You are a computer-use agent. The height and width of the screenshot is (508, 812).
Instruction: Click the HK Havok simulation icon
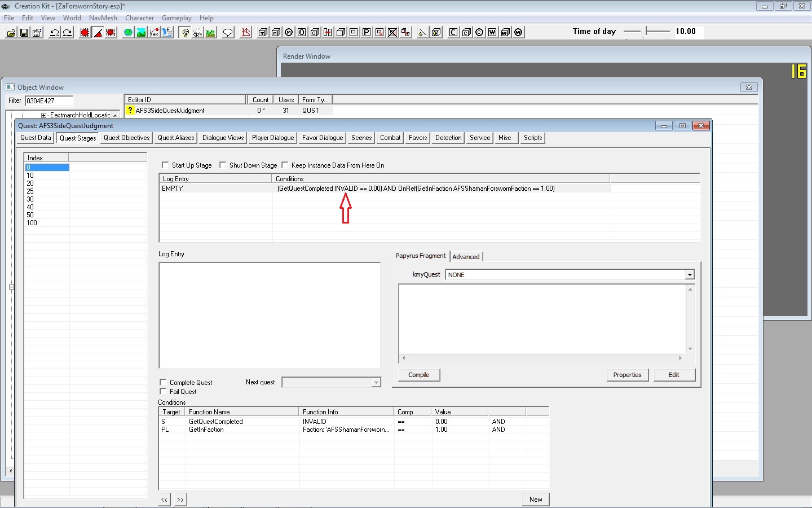pyautogui.click(x=154, y=32)
